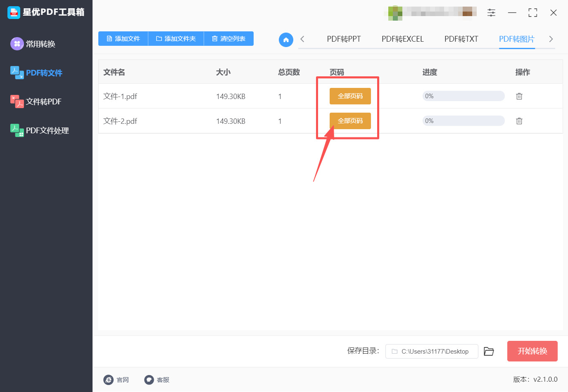This screenshot has height=392, width=568.
Task: Switch to the PDF转EXCEL tab
Action: coord(403,39)
